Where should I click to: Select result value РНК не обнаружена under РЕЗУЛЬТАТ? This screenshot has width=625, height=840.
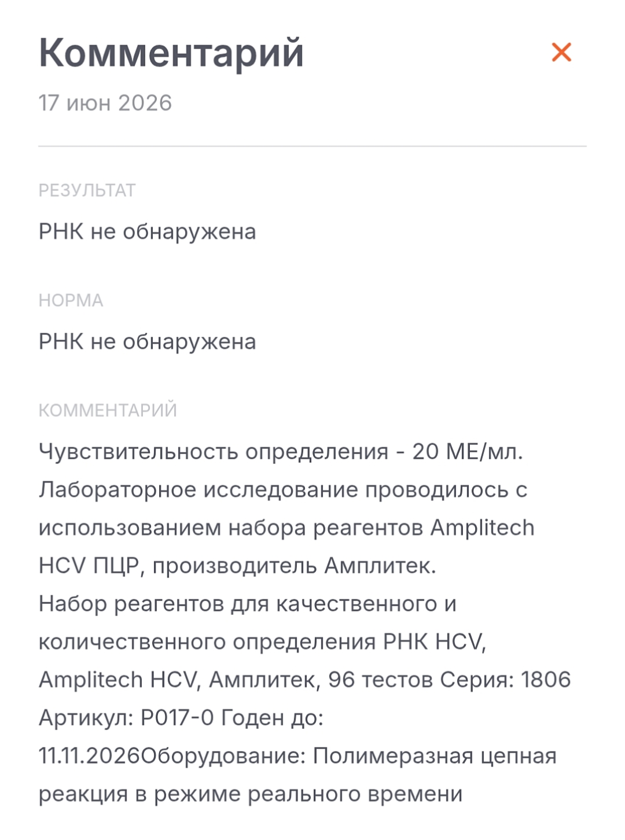click(148, 231)
